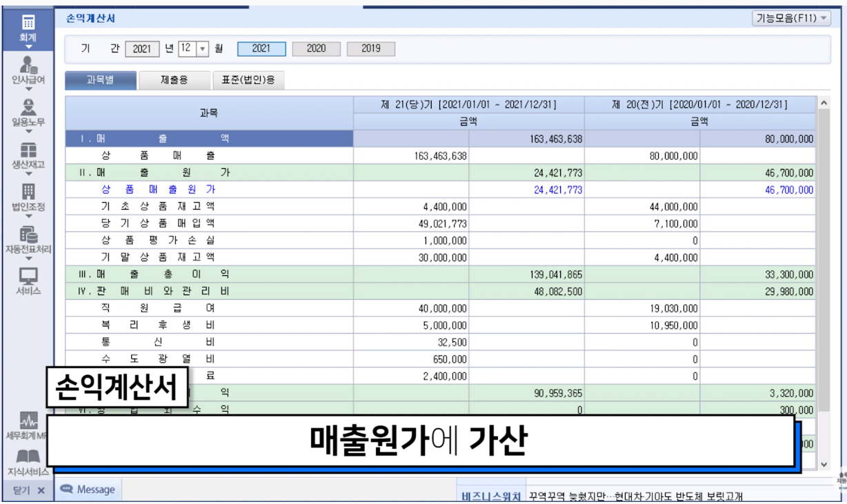Select the 직원급여 row
847x504 pixels.
[x=440, y=308]
